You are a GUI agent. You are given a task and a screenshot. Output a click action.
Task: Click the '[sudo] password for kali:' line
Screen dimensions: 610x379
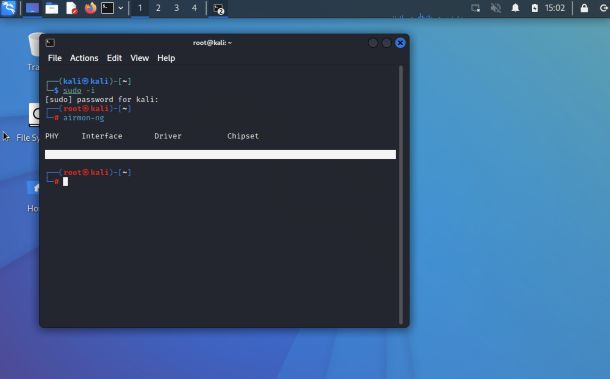(x=102, y=100)
